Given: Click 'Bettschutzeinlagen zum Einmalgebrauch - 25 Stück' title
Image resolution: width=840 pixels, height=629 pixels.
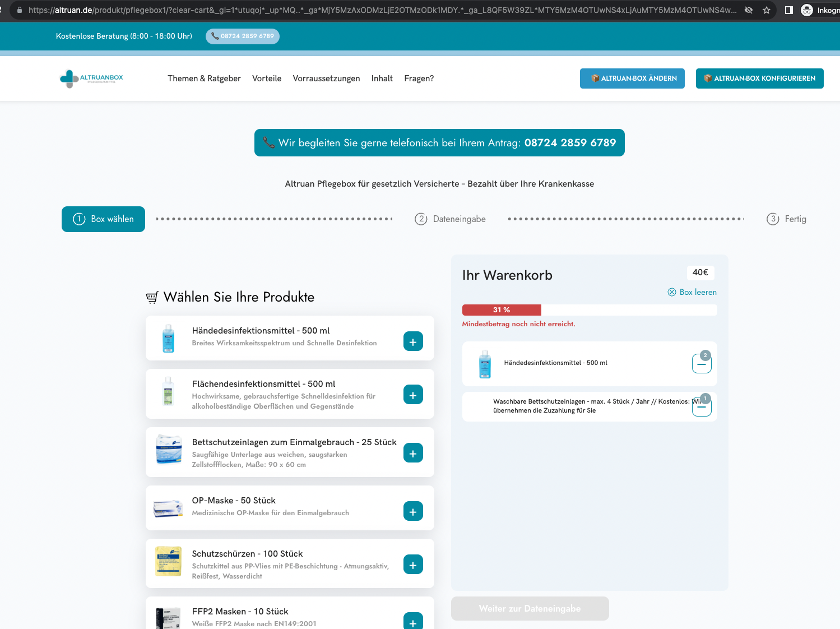Looking at the screenshot, I should pyautogui.click(x=294, y=442).
